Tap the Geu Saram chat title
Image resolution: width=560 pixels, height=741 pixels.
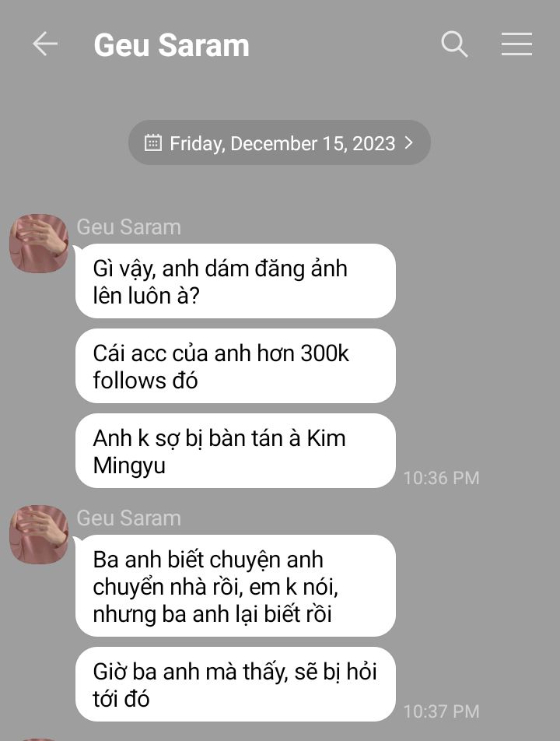tap(171, 45)
